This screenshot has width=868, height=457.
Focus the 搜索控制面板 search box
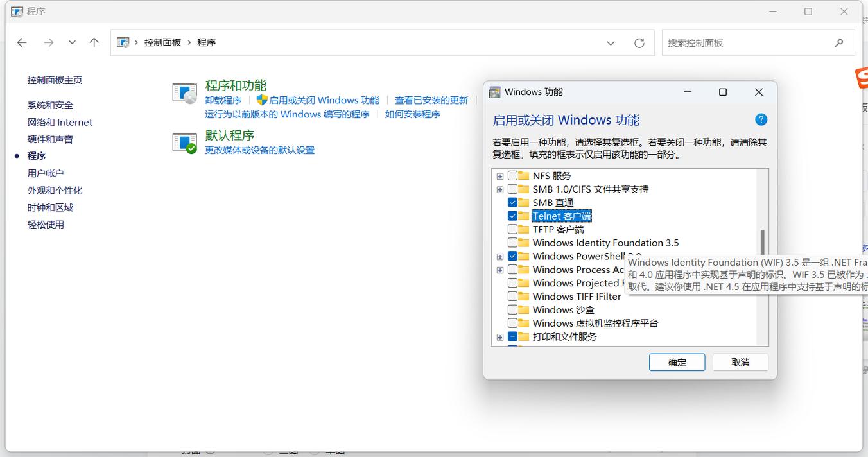tap(758, 43)
